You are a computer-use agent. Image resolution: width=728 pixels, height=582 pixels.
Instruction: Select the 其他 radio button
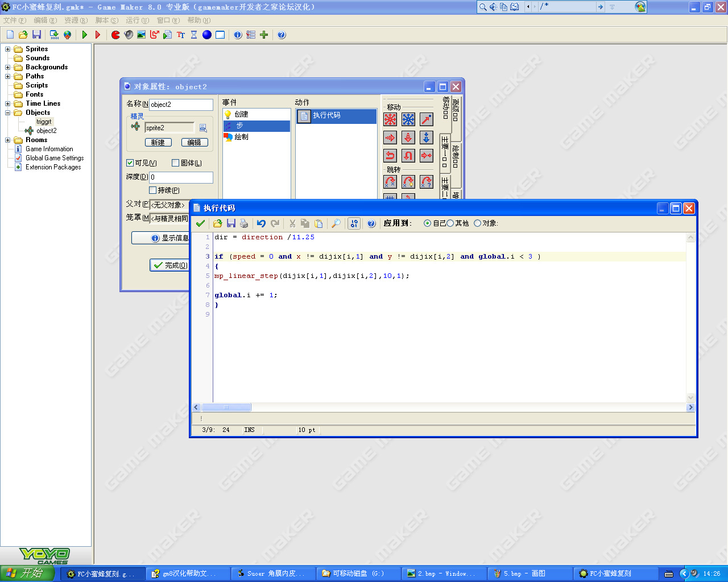point(450,223)
